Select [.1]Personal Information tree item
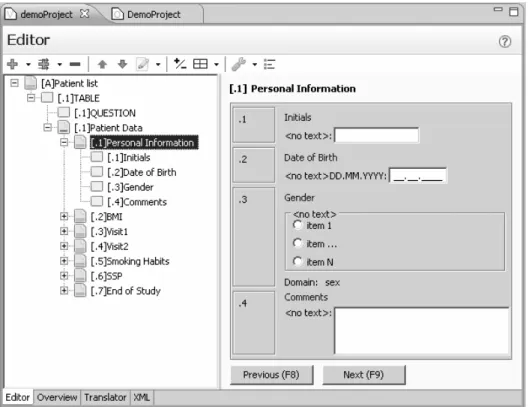529x407 pixels. click(x=144, y=142)
